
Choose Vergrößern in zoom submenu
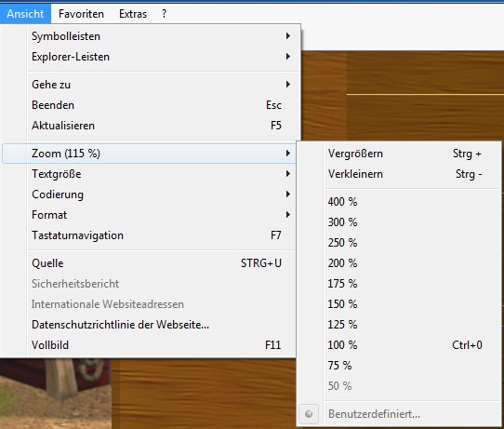tap(399, 154)
